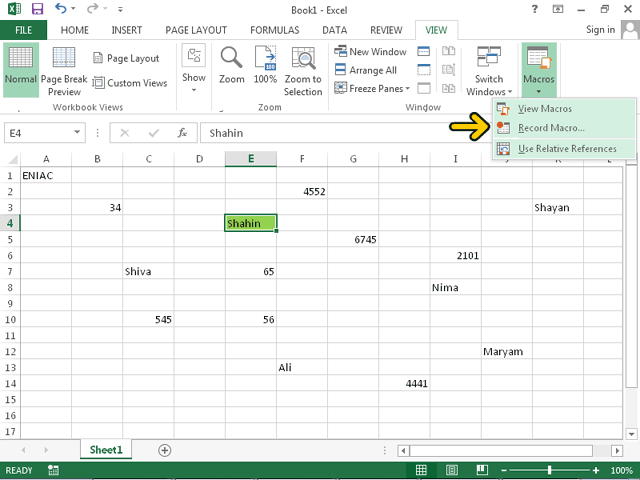Select Page Layout view in ribbon
The width and height of the screenshot is (640, 480).
[x=126, y=59]
